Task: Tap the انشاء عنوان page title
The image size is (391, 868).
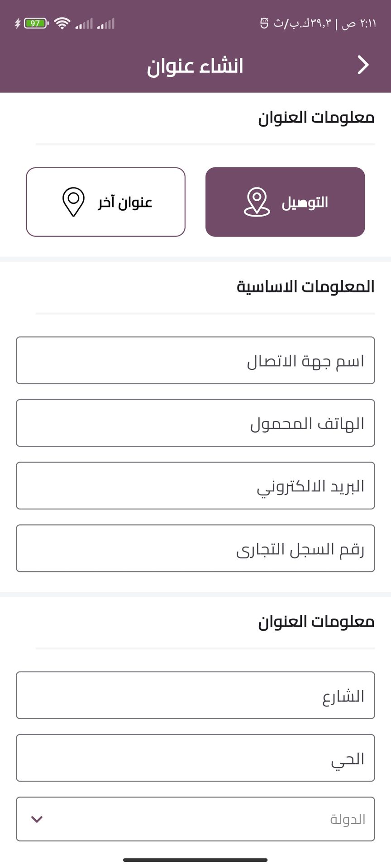Action: [x=195, y=66]
